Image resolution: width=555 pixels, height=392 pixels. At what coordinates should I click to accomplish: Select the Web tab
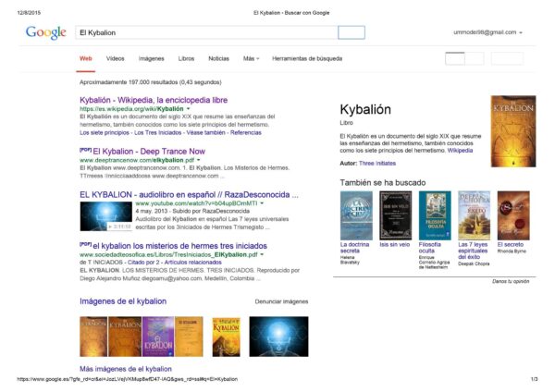86,59
